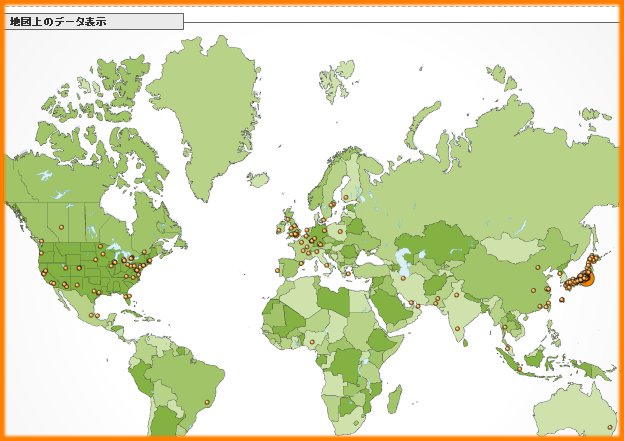Select Libya on the map
Screen dimensions: 624x441
(x=333, y=299)
